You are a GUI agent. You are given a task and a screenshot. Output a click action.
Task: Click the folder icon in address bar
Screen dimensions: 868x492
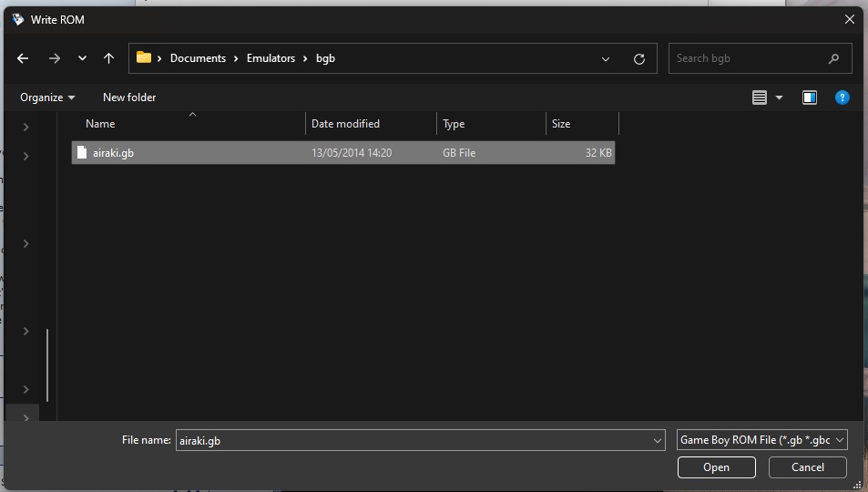(x=144, y=57)
